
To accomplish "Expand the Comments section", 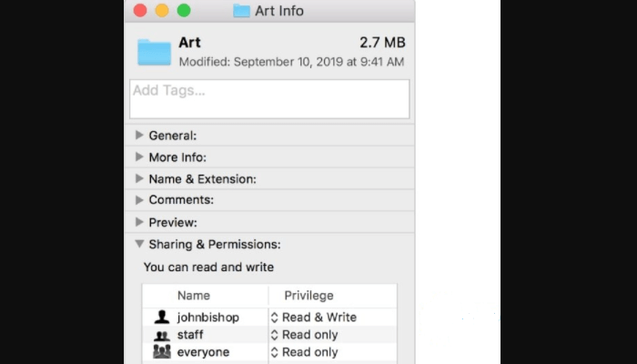I will (139, 200).
